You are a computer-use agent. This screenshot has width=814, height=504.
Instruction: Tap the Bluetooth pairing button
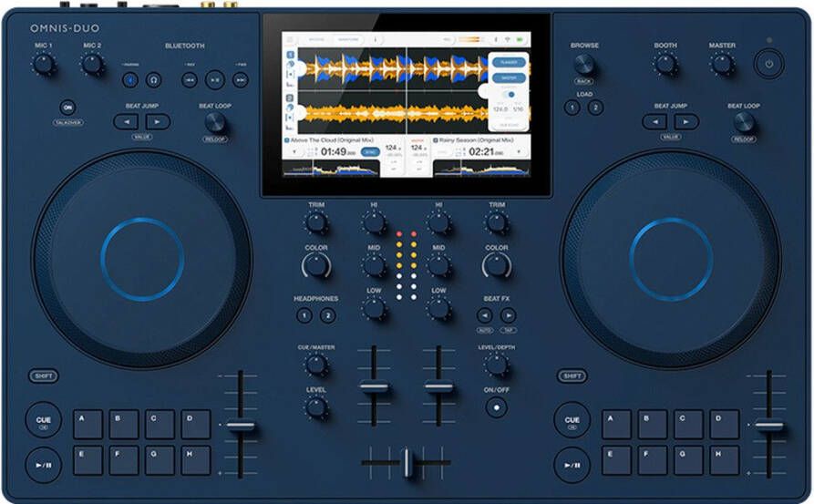[x=129, y=80]
